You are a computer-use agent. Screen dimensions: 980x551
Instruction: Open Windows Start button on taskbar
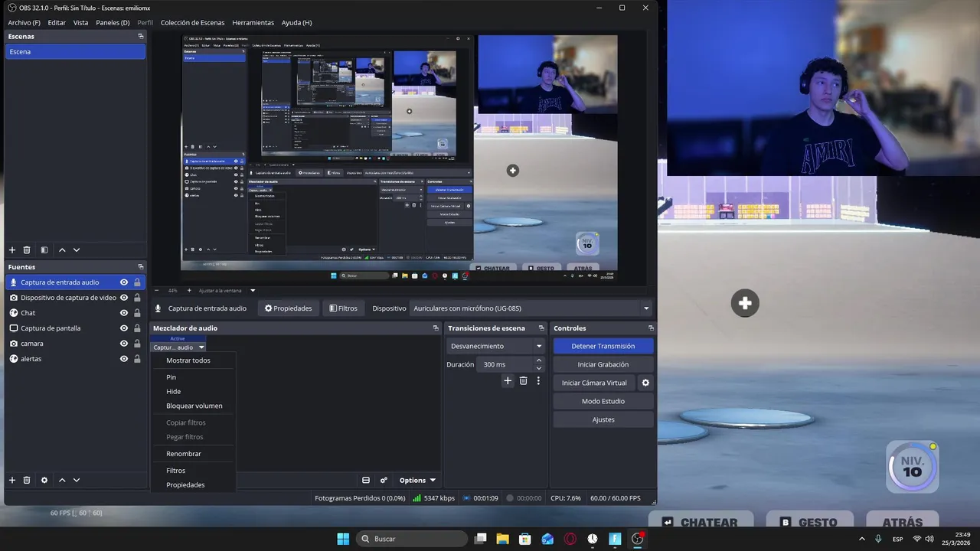pyautogui.click(x=343, y=539)
